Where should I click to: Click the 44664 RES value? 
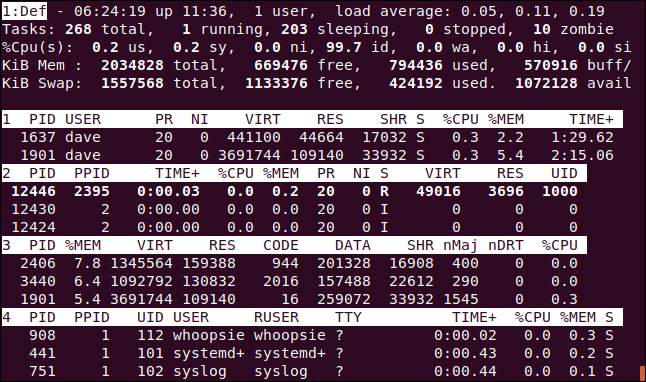321,137
